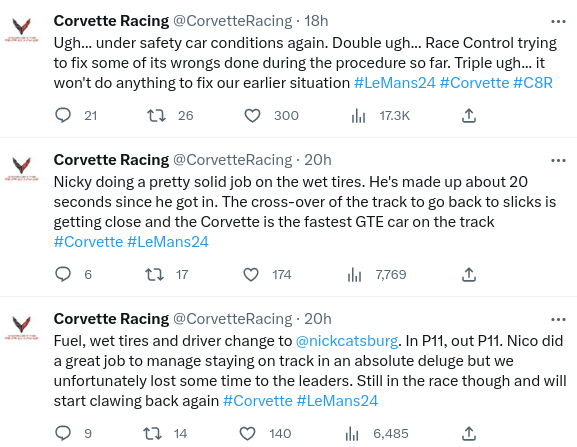The width and height of the screenshot is (577, 447).
Task: Open #LeMans24 hashtag in the first tweet
Action: [x=394, y=83]
